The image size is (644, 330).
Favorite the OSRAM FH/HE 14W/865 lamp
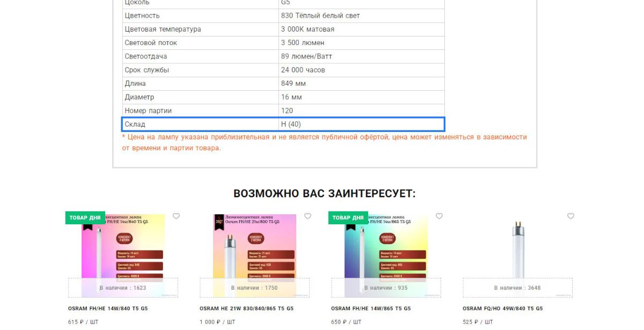coord(439,216)
